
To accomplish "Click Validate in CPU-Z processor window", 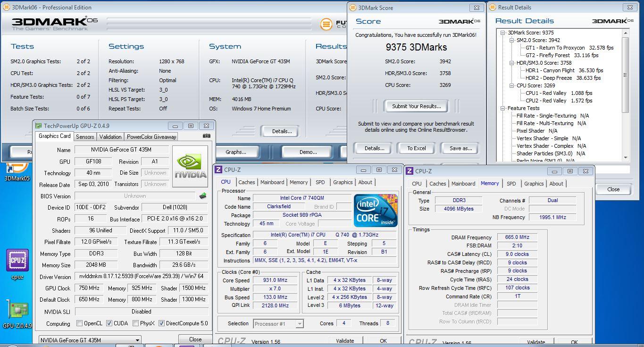I will click(x=345, y=341).
